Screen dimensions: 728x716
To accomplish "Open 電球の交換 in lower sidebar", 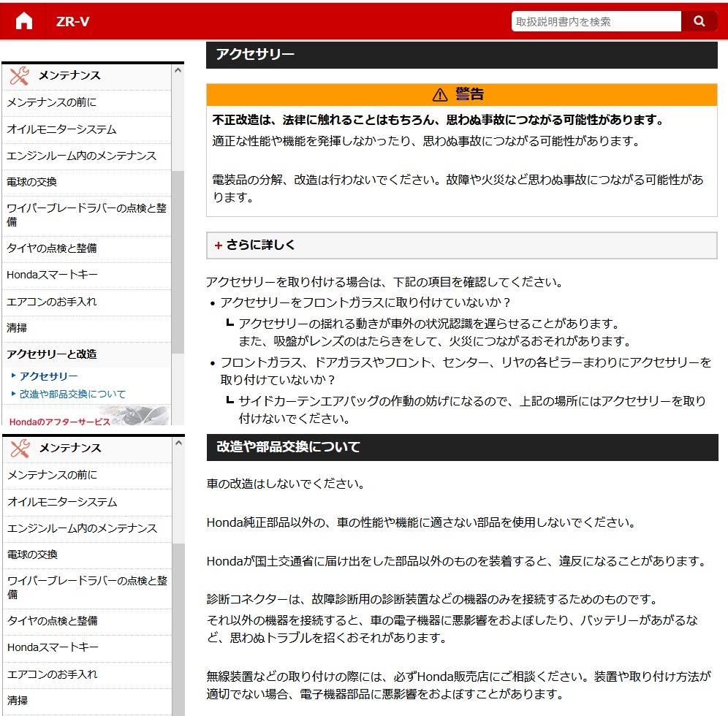I will click(x=87, y=555).
